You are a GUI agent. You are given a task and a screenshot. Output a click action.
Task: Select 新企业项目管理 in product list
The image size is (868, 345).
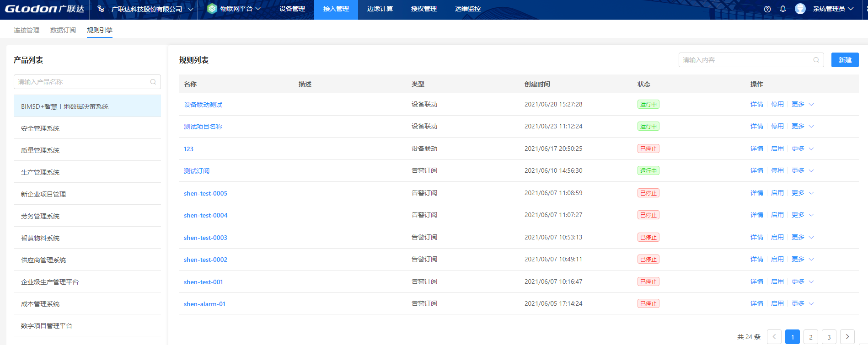click(87, 194)
